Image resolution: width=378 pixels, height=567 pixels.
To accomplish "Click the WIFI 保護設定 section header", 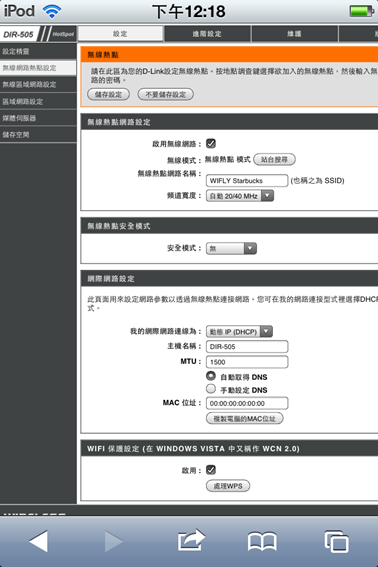I will click(229, 449).
